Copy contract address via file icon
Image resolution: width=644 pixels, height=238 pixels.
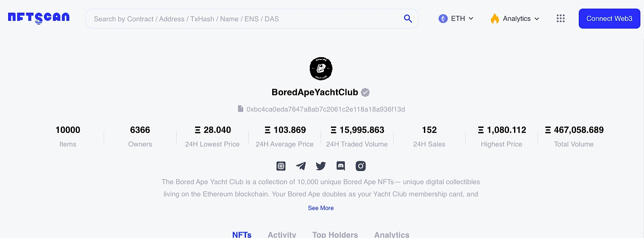click(x=240, y=109)
